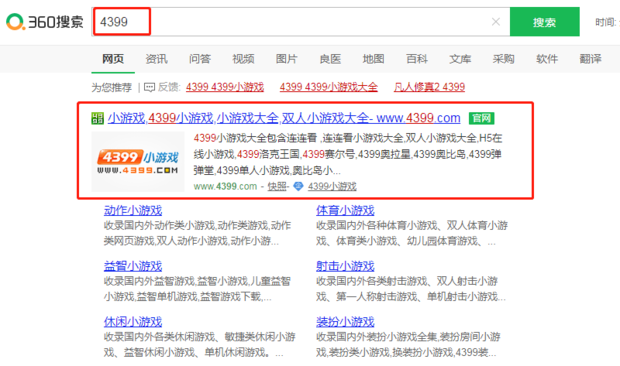Switch to the 采购 tab
Screen dimensions: 620x366
(x=503, y=59)
